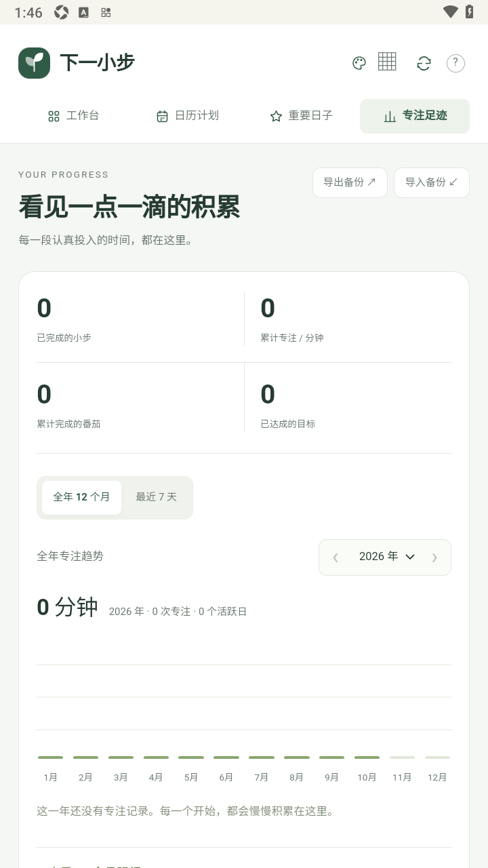Tap the 看见一点一滴的积累 headline
488x868 pixels.
click(x=129, y=208)
